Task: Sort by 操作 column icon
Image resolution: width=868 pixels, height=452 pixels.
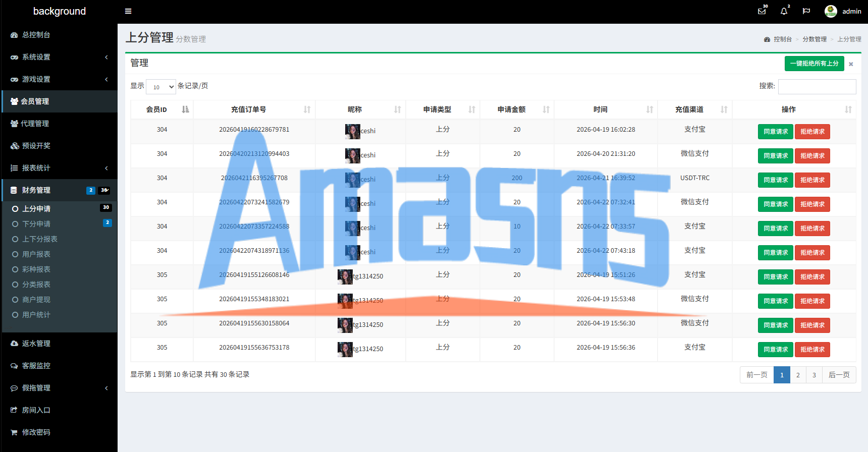Action: [848, 109]
